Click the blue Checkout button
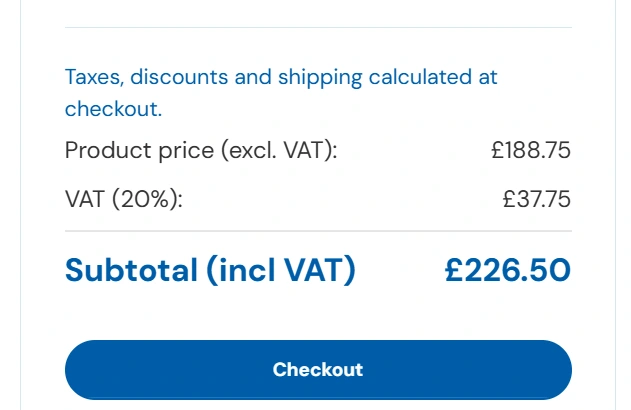631x410 pixels. point(318,369)
